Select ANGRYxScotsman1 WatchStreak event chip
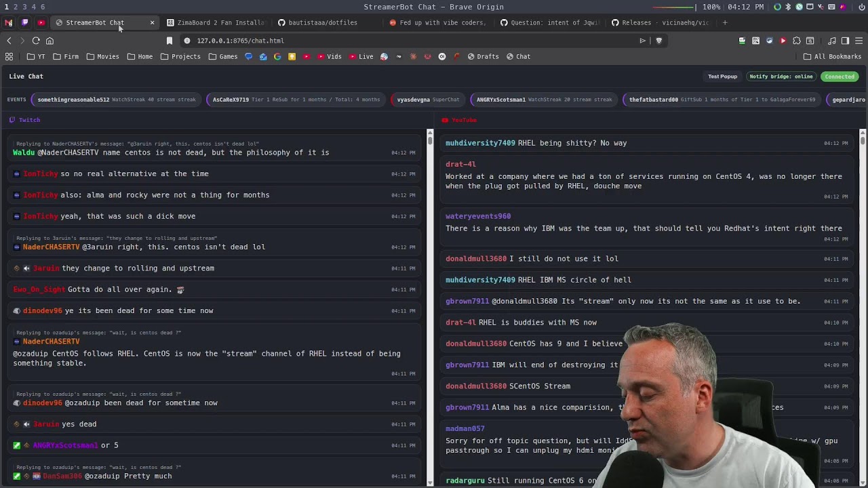The height and width of the screenshot is (488, 868). pyautogui.click(x=544, y=100)
